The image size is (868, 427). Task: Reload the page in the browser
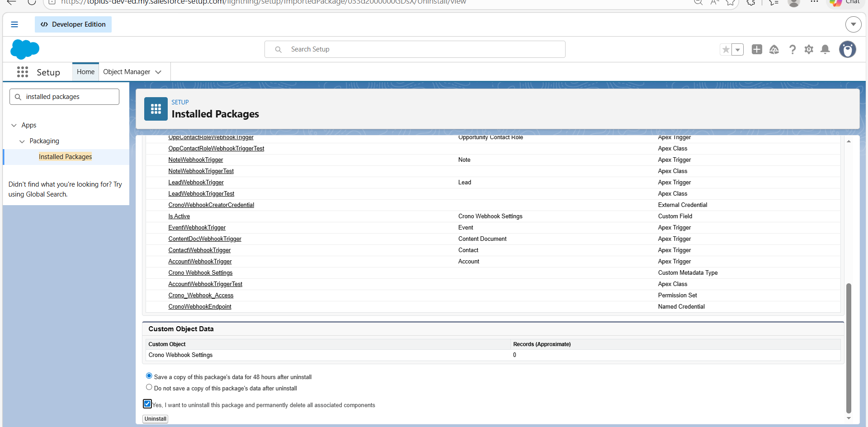click(x=32, y=2)
